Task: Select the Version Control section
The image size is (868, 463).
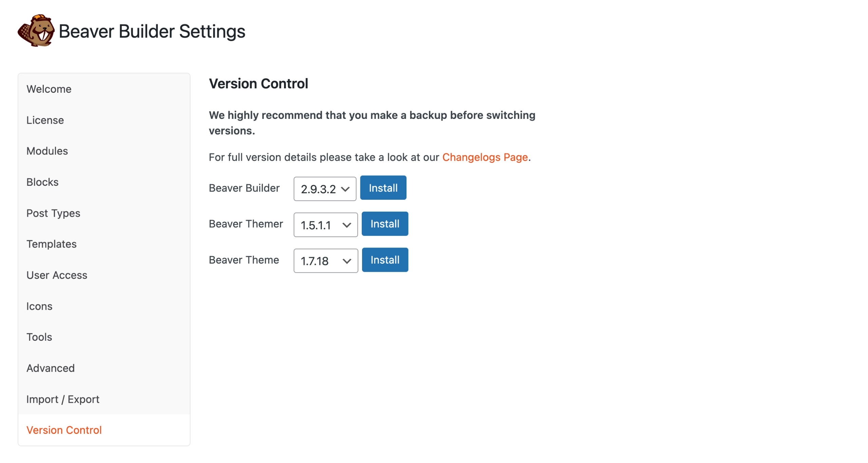Action: point(64,430)
